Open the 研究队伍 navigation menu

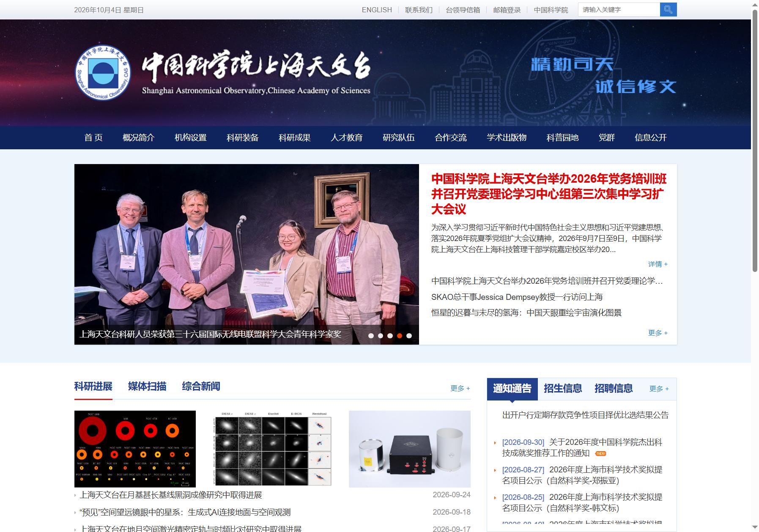(399, 137)
